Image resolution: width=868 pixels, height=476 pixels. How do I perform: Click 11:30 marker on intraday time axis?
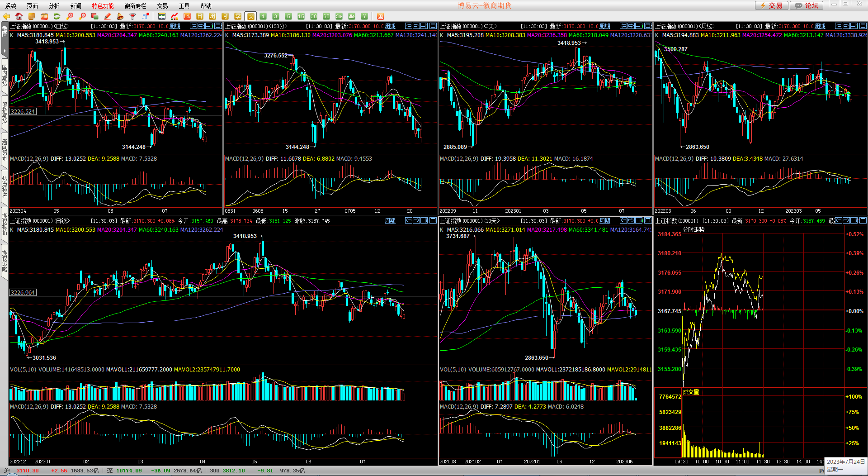763,462
